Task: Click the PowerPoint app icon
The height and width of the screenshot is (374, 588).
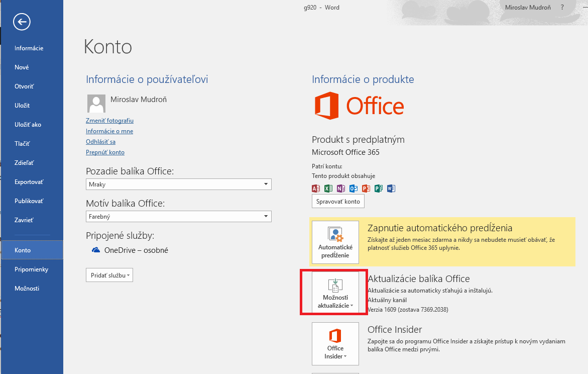Action: pos(366,189)
